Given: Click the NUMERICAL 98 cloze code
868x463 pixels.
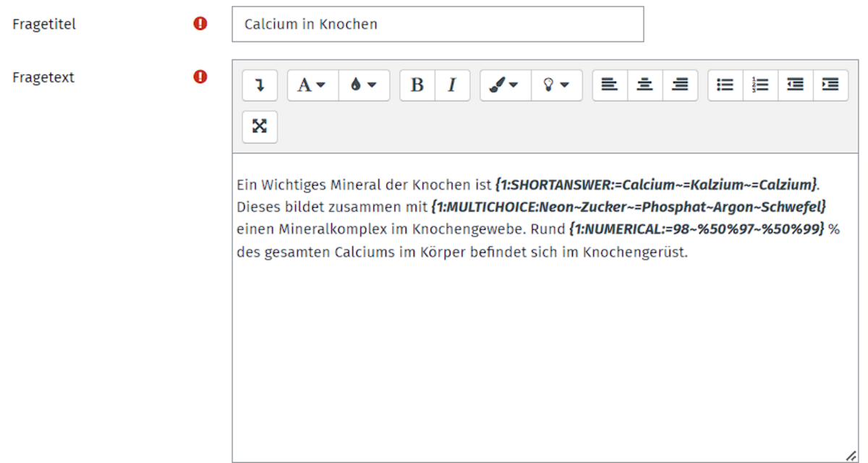Looking at the screenshot, I should click(697, 229).
